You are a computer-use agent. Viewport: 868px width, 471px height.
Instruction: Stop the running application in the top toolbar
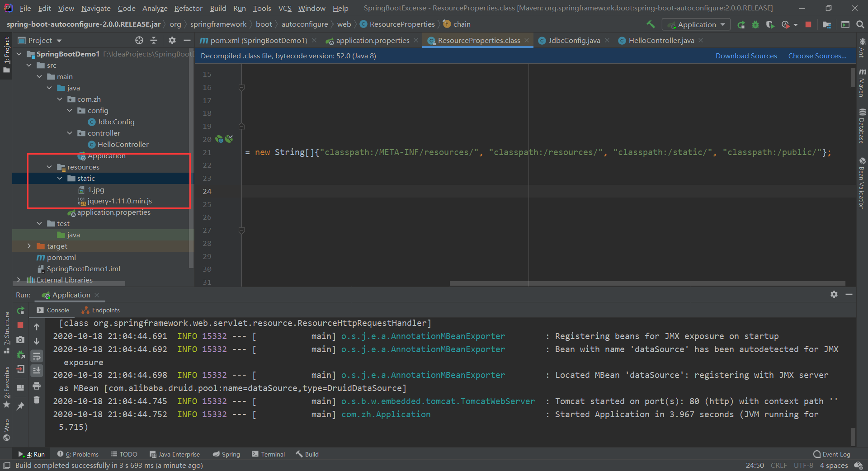[x=808, y=24]
